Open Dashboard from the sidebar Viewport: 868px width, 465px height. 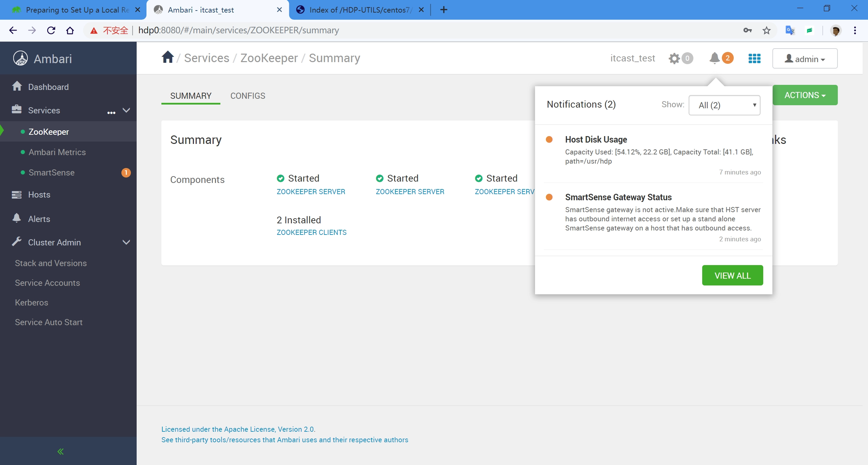(x=48, y=87)
